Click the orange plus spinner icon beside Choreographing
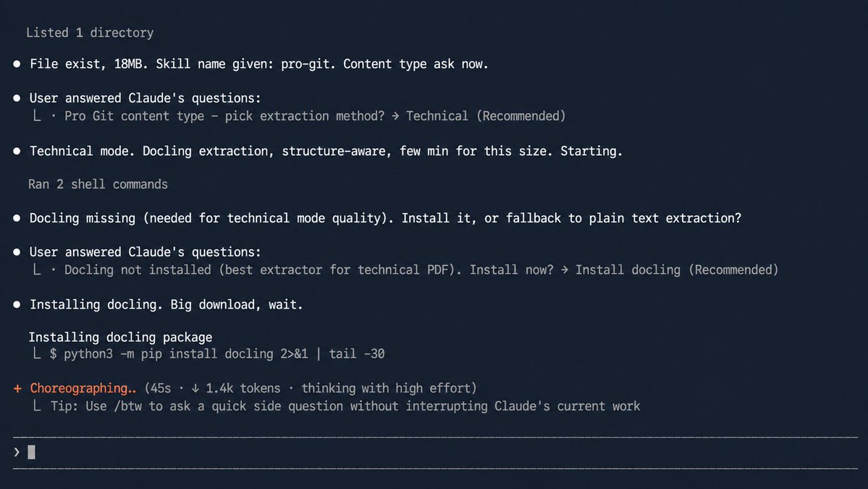868x489 pixels. [17, 389]
